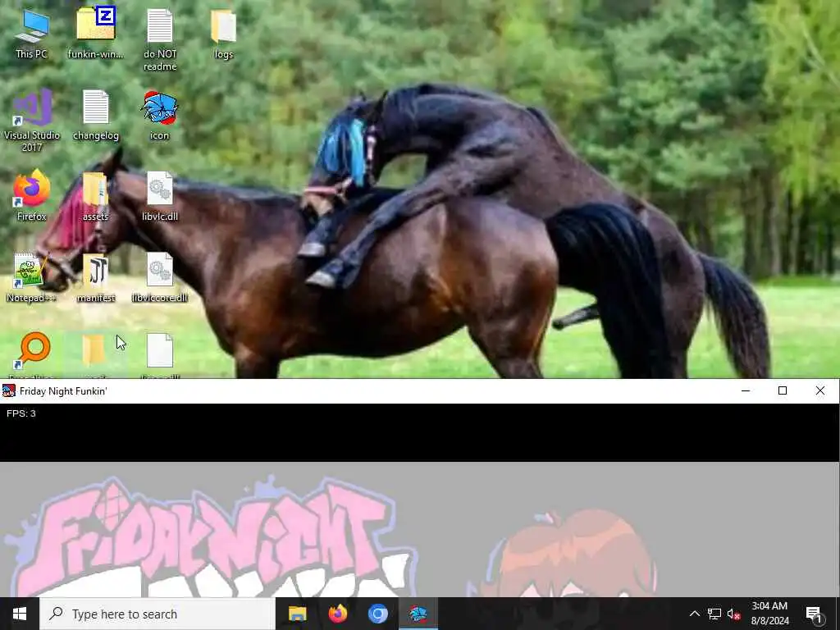Open File Explorer from taskbar
Image resolution: width=840 pixels, height=630 pixels.
[297, 614]
